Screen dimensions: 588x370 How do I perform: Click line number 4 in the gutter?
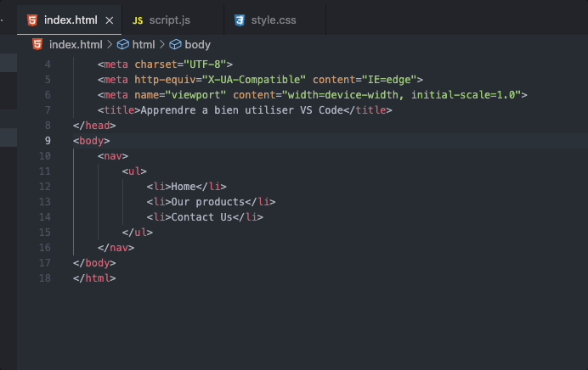click(48, 64)
